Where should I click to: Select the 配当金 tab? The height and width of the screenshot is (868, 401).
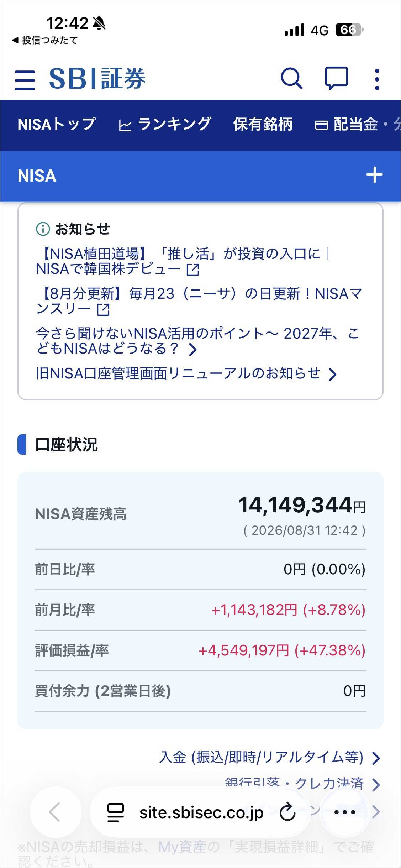347,124
